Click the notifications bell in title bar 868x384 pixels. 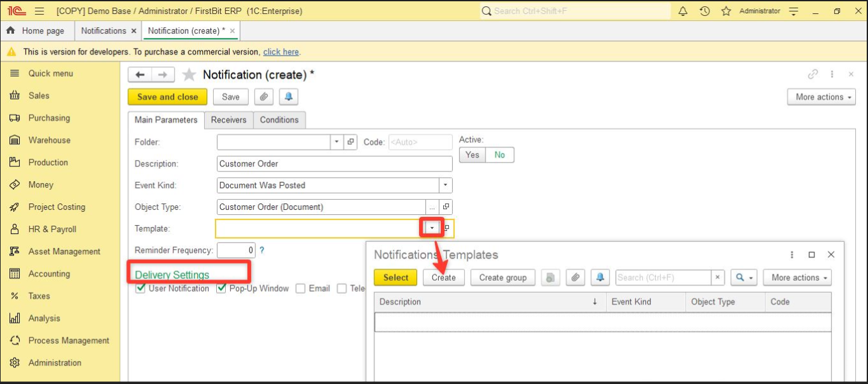point(683,11)
